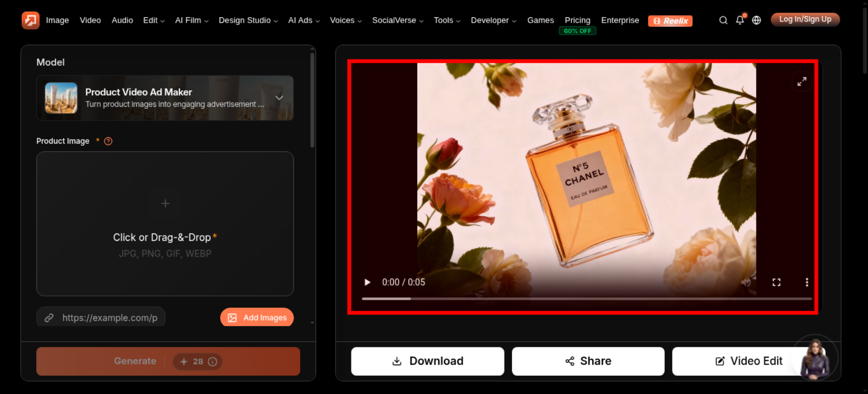Click the Add Images button
Screen dimensions: 868x394
[x=257, y=317]
